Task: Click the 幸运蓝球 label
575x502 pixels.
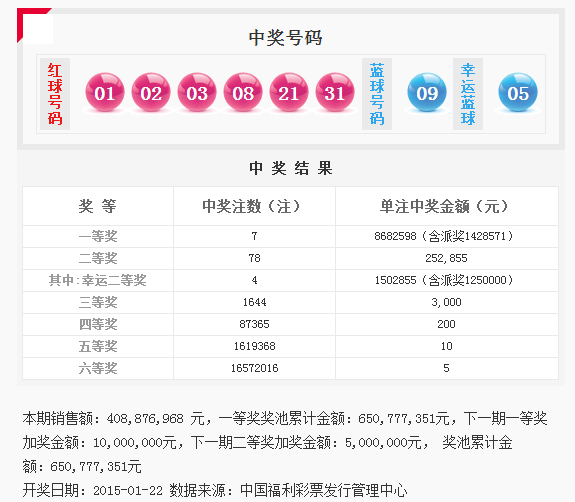Action: point(468,94)
